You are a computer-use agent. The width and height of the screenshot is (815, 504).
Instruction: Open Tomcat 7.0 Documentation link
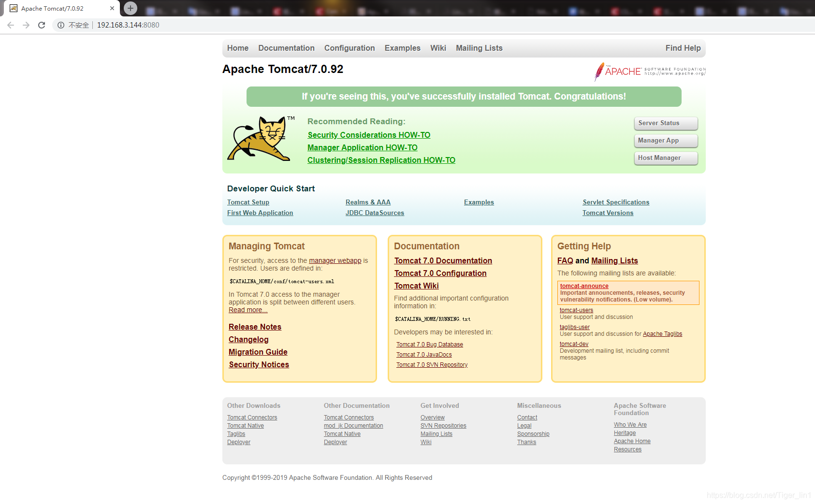click(x=443, y=261)
